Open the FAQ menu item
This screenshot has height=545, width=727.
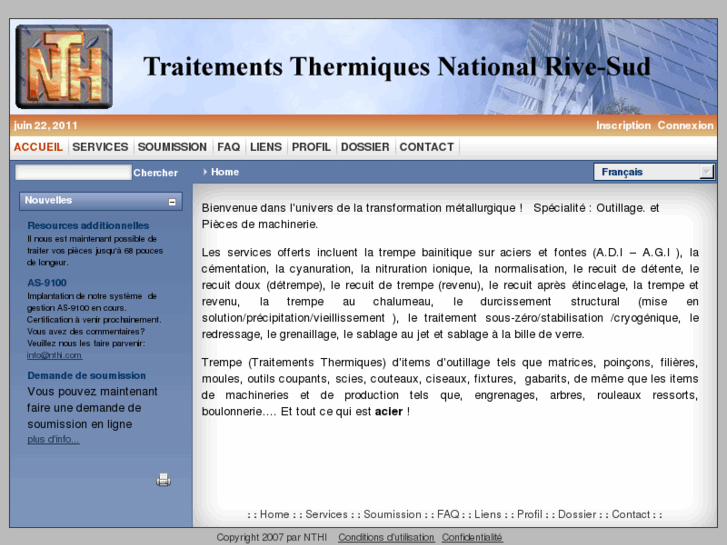pyautogui.click(x=229, y=147)
